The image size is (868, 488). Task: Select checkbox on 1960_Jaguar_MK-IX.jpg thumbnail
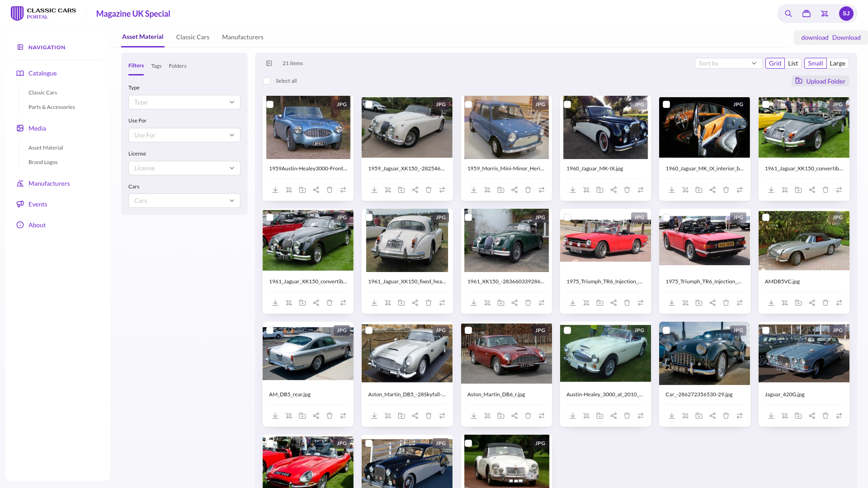click(x=567, y=104)
